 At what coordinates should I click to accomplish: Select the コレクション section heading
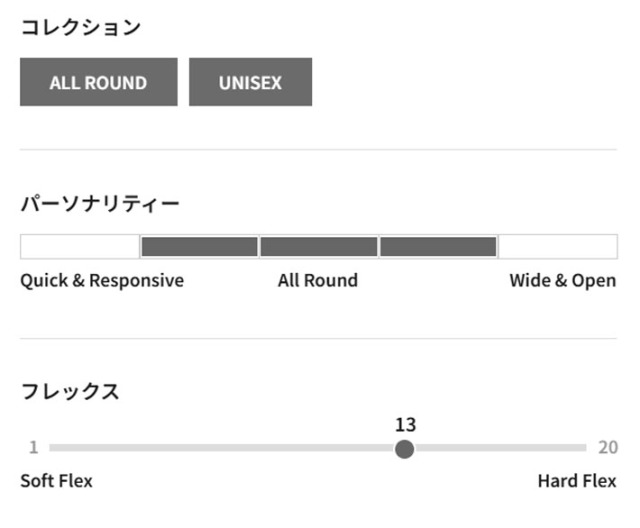click(x=81, y=27)
